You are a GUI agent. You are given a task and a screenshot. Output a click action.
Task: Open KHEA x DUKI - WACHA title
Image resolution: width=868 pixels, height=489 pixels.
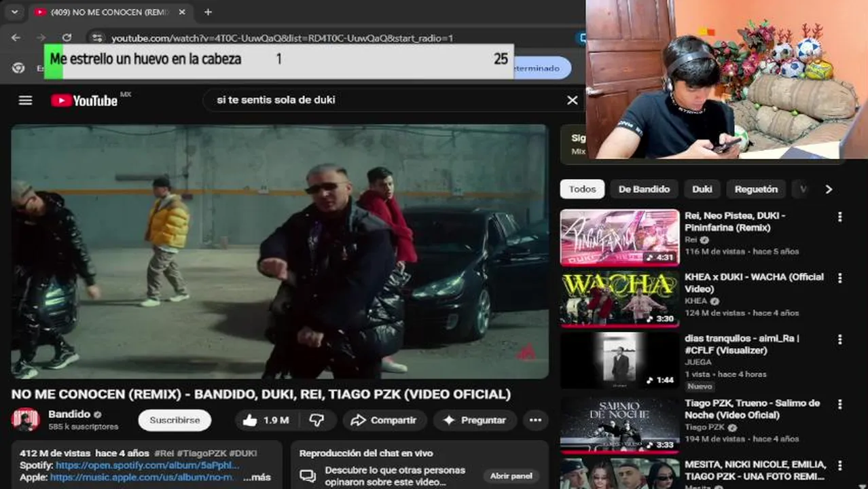point(754,283)
